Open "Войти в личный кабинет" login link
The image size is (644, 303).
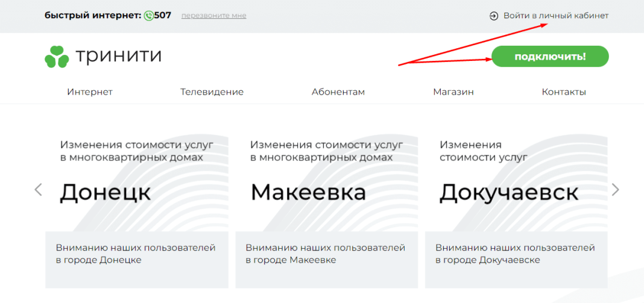(555, 16)
